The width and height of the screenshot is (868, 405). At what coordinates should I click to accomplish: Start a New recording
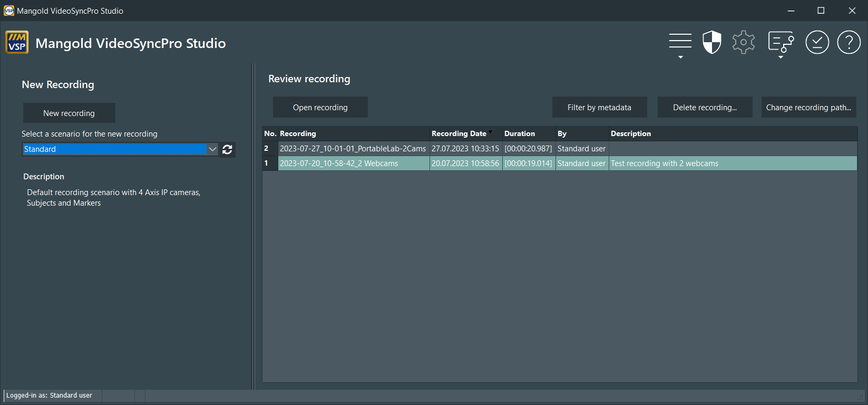pos(69,113)
